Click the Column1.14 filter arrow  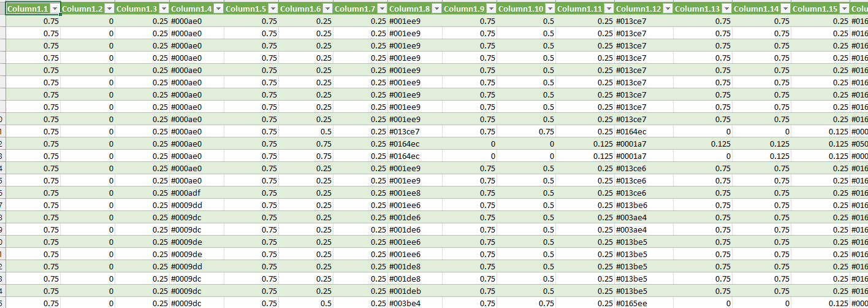785,9
